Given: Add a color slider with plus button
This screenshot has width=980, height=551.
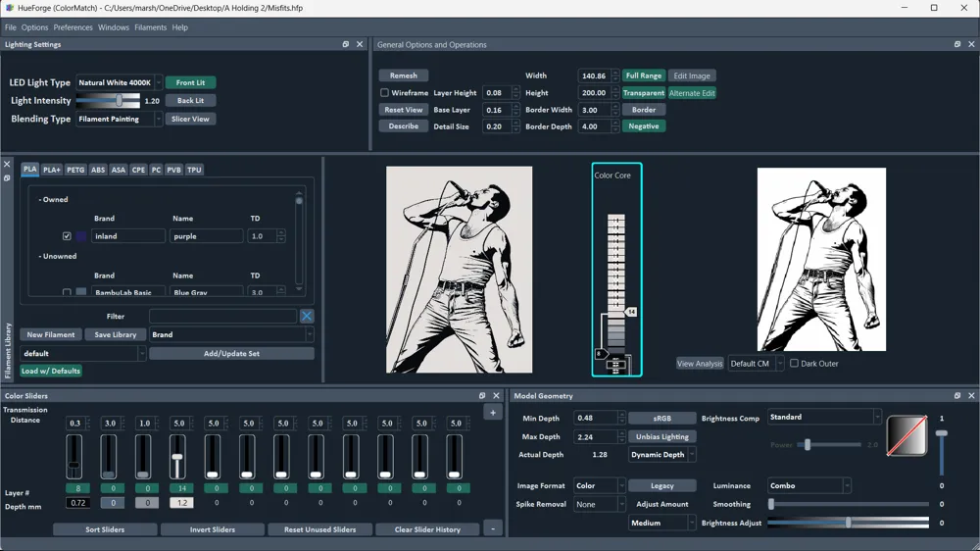Looking at the screenshot, I should (493, 413).
